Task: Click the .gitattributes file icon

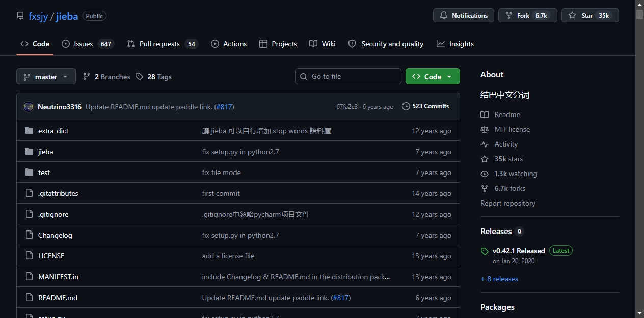Action: [29, 193]
